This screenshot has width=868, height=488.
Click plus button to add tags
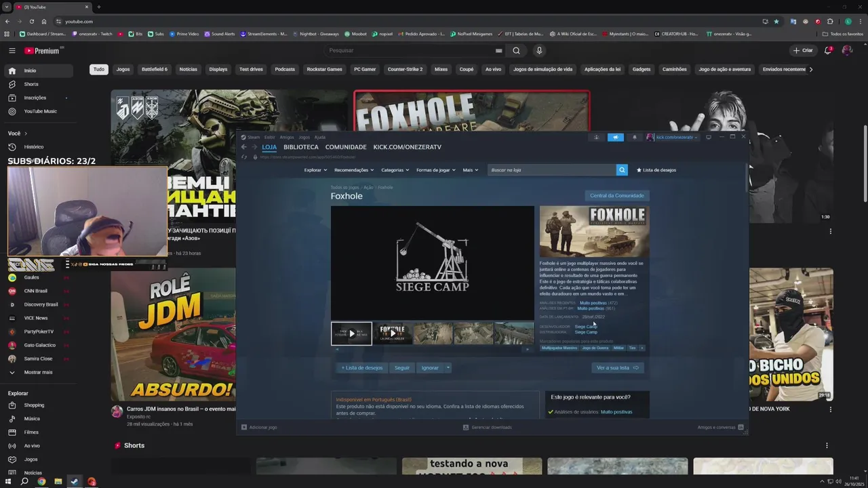pos(642,348)
